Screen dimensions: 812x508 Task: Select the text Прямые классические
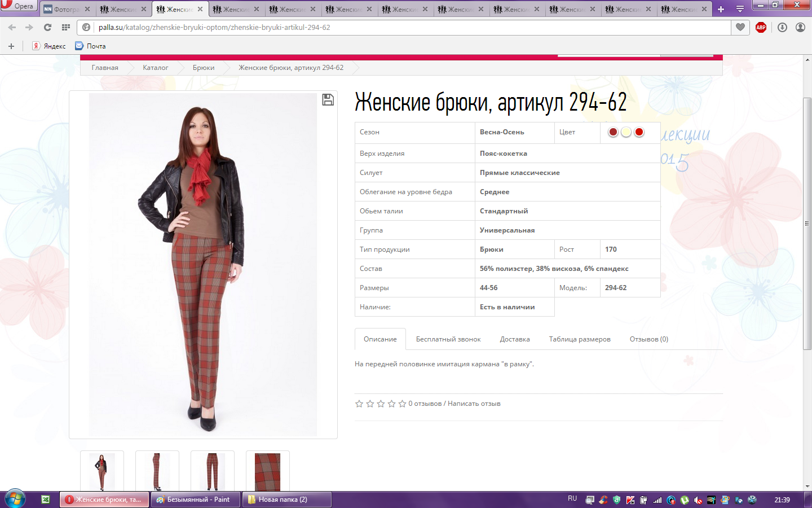pos(520,173)
